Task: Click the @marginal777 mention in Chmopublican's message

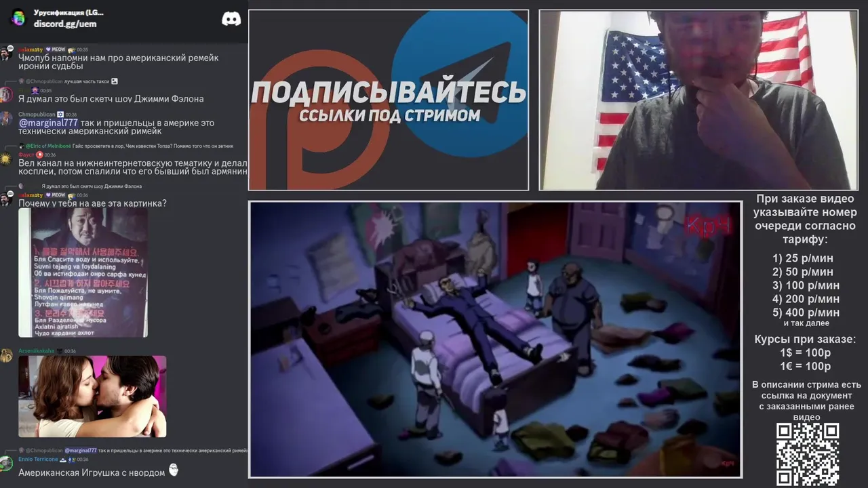Action: click(48, 123)
